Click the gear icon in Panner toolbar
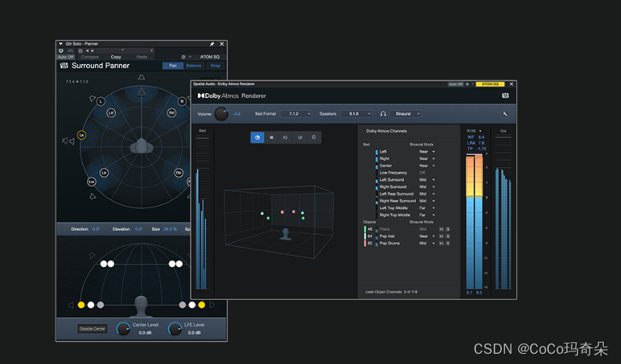This screenshot has height=364, width=621. coord(183,57)
